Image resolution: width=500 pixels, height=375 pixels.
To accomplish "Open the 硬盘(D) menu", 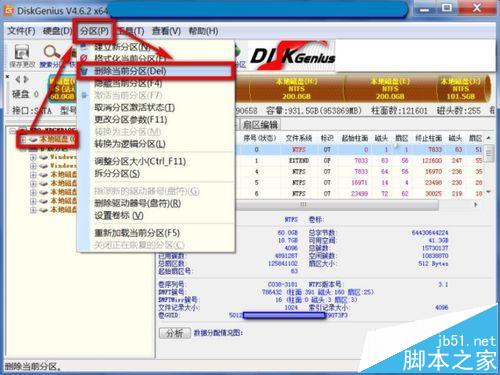I will (x=57, y=31).
